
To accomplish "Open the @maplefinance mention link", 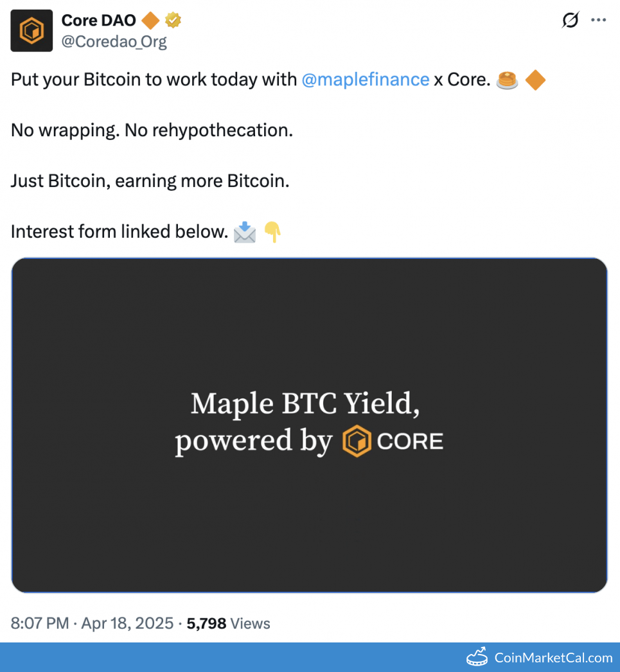I will tap(365, 80).
